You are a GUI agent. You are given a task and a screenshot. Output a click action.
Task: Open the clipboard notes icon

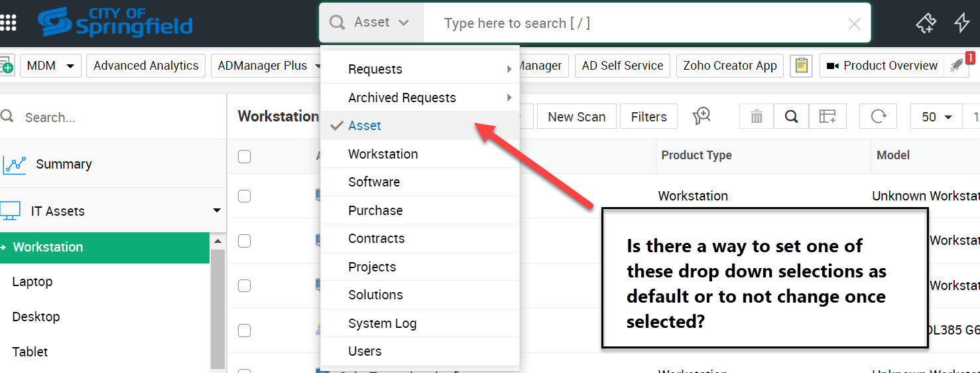tap(801, 66)
